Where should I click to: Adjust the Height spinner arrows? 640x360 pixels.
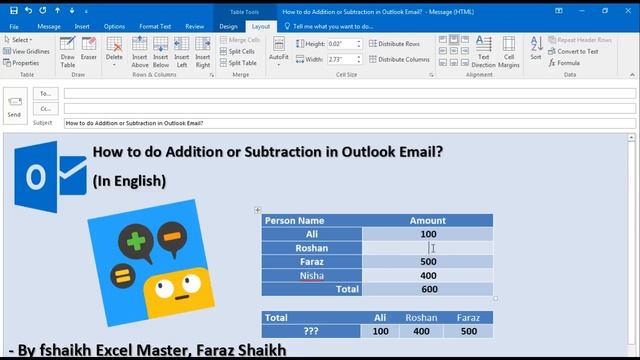pyautogui.click(x=359, y=44)
